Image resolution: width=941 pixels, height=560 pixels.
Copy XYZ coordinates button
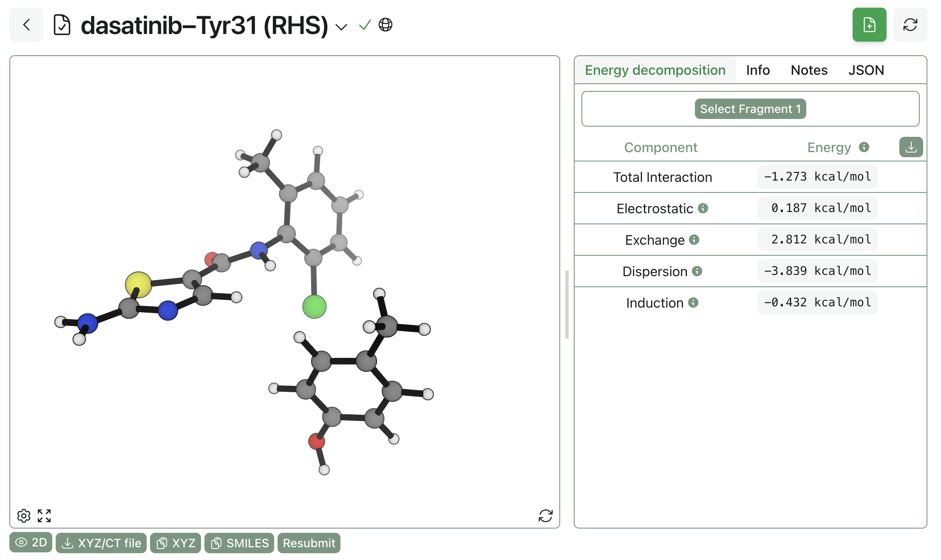pos(176,543)
